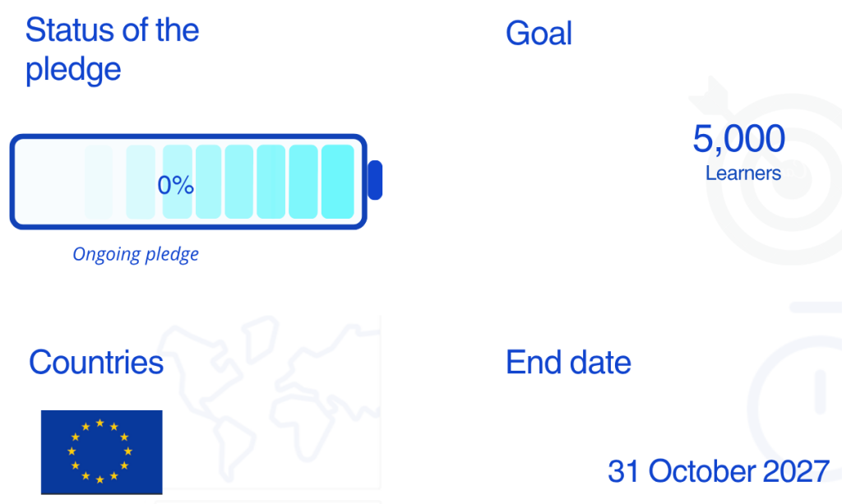Select the "Countries" heading

point(96,363)
